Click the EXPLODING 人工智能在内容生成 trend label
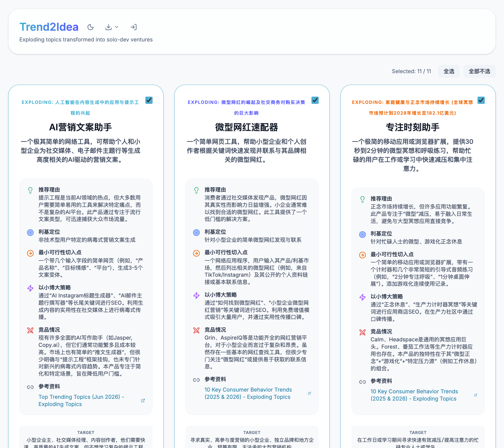Image resolution: width=504 pixels, height=448 pixels. tap(80, 108)
